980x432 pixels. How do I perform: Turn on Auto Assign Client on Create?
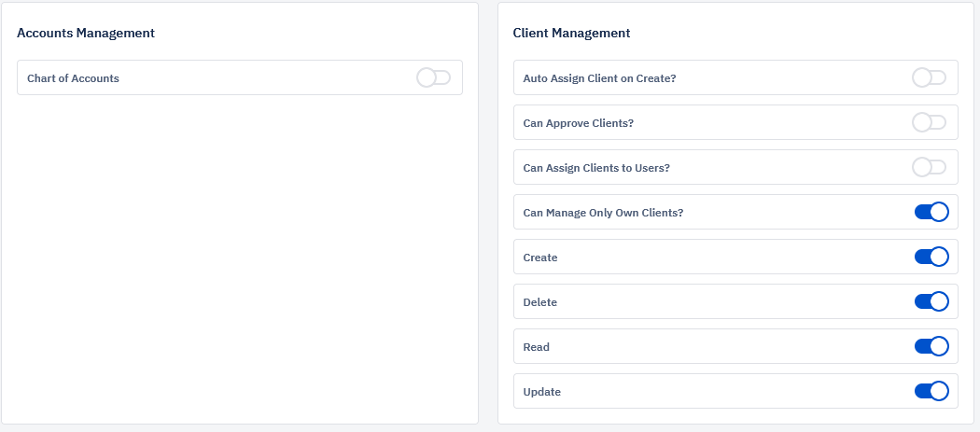pos(930,77)
